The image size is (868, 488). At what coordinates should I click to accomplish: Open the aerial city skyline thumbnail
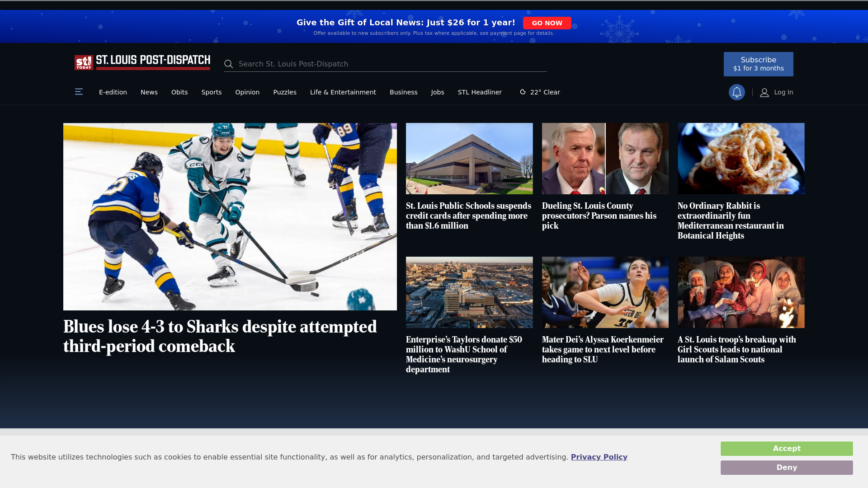(x=469, y=292)
